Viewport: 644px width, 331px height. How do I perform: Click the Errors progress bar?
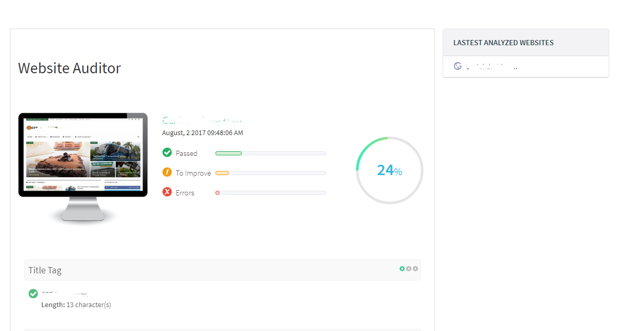tap(270, 193)
